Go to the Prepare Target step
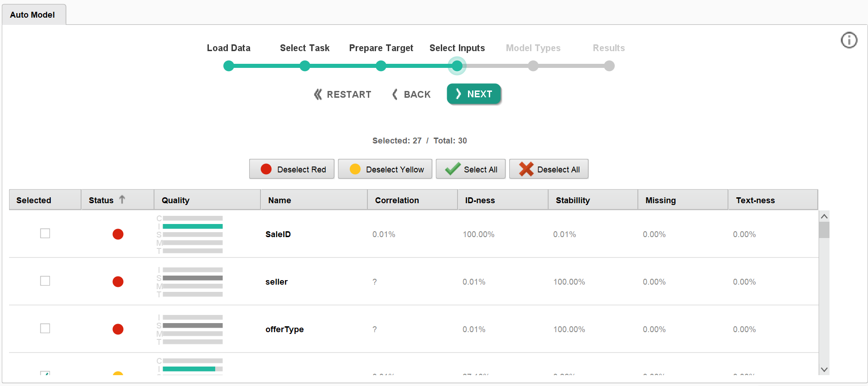The width and height of the screenshot is (868, 386). (381, 66)
